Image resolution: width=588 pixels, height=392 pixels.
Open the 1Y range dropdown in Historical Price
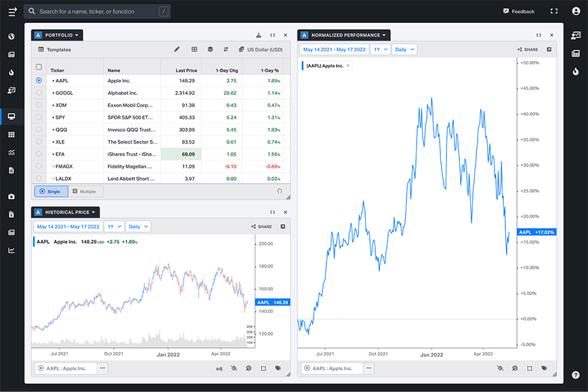(114, 227)
